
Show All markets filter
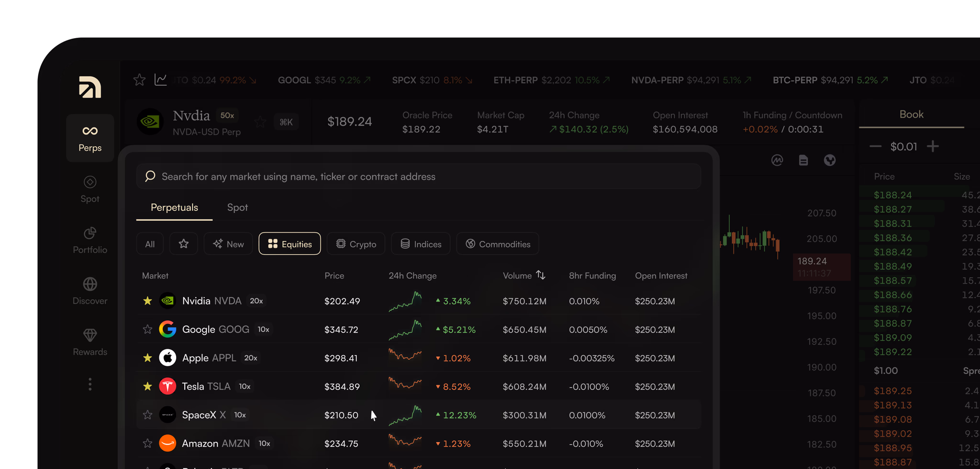pyautogui.click(x=150, y=244)
